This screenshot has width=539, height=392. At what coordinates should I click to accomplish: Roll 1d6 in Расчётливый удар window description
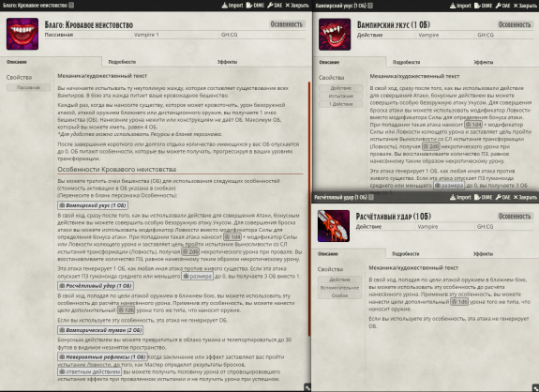pyautogui.click(x=459, y=302)
